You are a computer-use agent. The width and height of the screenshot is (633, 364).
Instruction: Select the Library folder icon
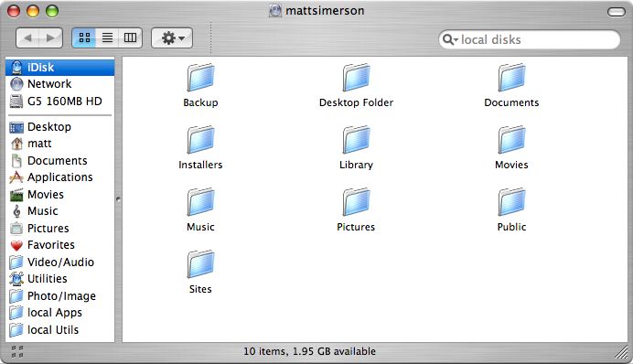click(356, 140)
